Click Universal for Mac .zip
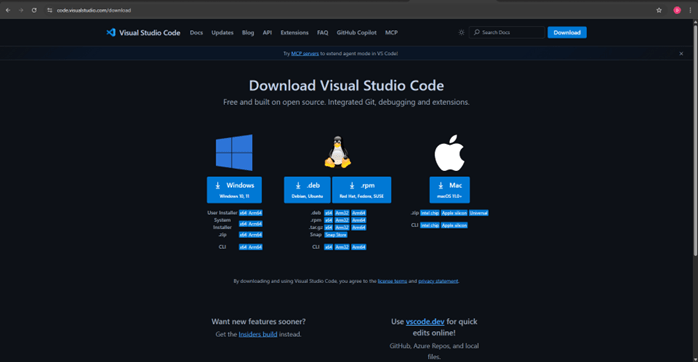The image size is (698, 362). pos(479,213)
